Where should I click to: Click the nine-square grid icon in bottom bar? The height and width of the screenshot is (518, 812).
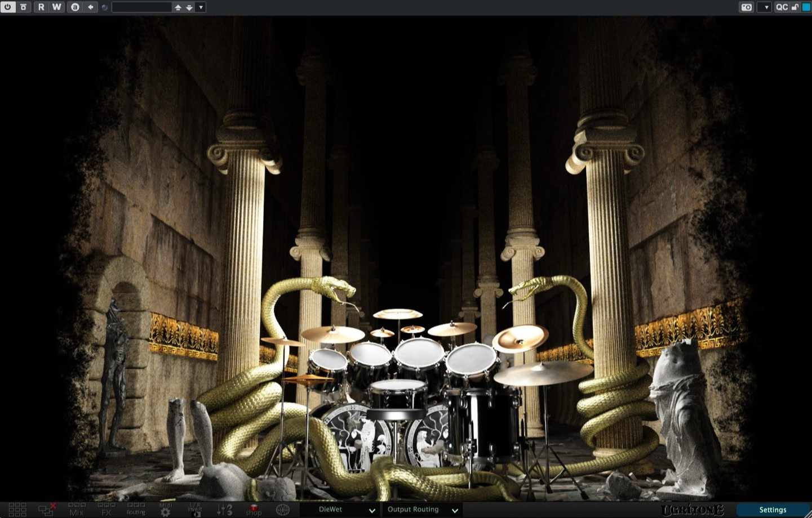(x=17, y=510)
